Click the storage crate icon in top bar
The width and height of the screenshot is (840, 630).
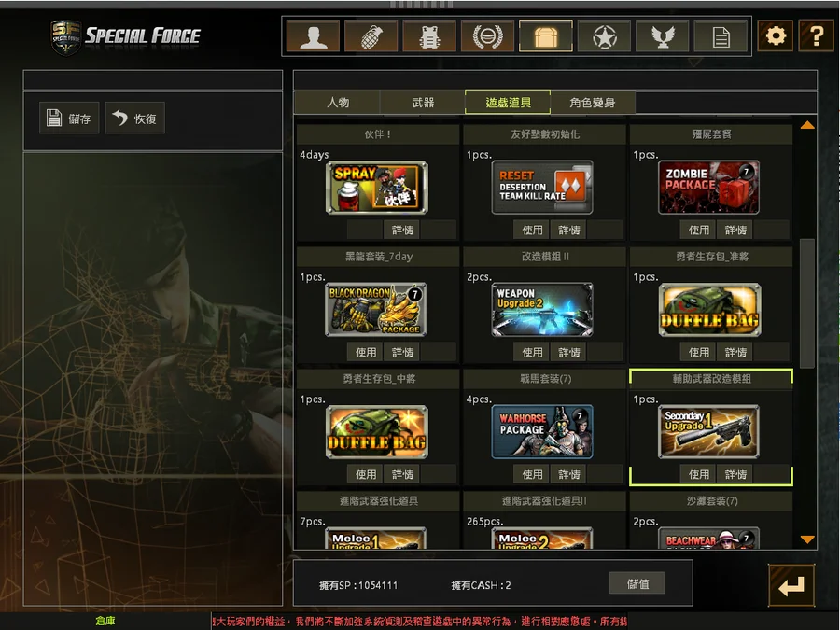[546, 36]
